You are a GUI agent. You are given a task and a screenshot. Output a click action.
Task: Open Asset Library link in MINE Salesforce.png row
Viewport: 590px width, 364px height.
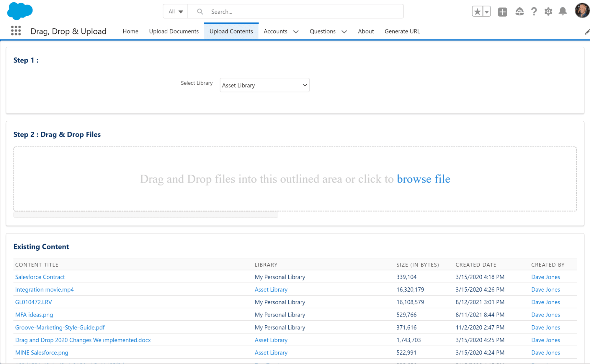tap(271, 352)
